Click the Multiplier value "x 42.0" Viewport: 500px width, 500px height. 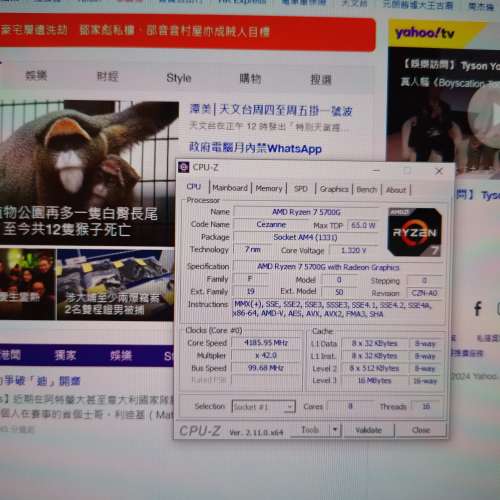click(266, 355)
